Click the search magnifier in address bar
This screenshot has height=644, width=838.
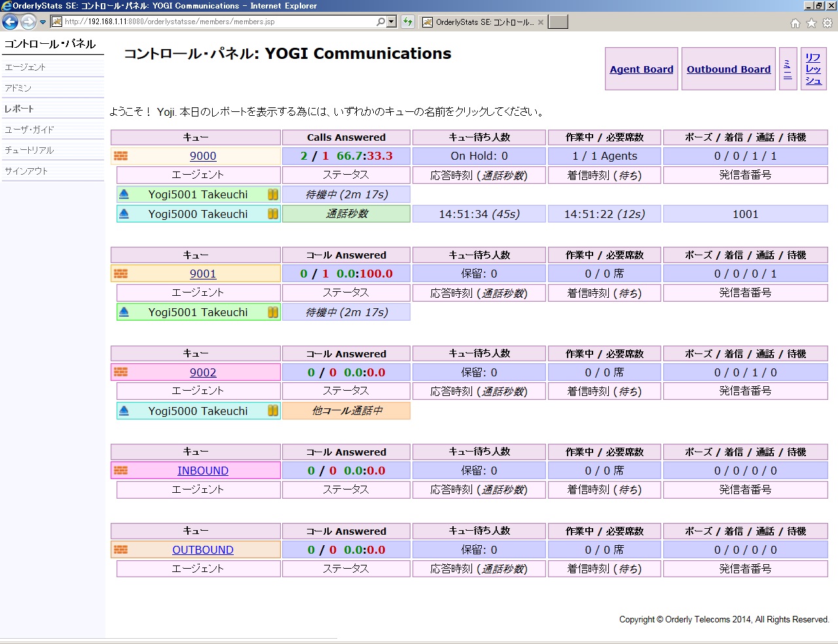381,22
